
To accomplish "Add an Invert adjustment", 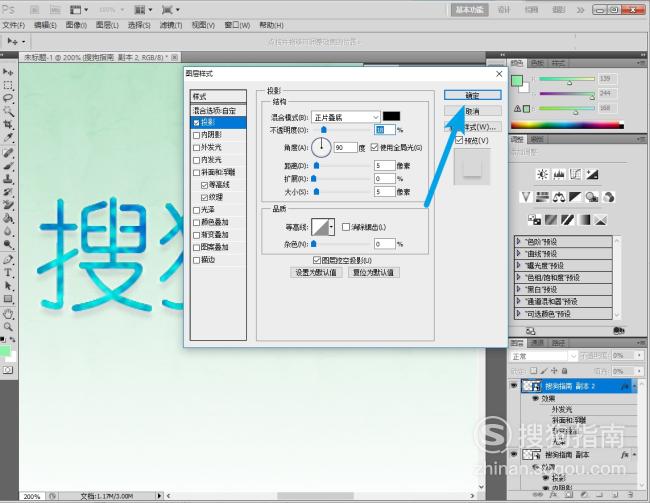I will pyautogui.click(x=534, y=219).
